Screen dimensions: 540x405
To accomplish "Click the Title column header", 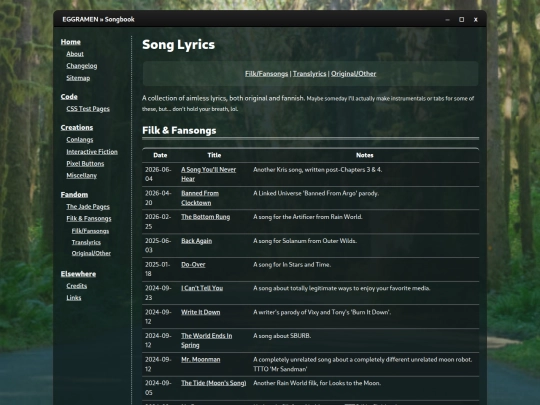I will point(214,155).
